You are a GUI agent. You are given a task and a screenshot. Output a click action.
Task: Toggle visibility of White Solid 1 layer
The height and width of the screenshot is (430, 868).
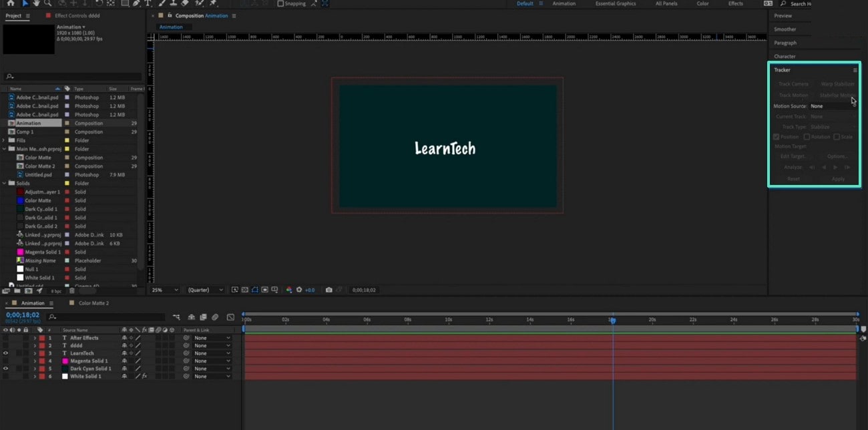5,376
